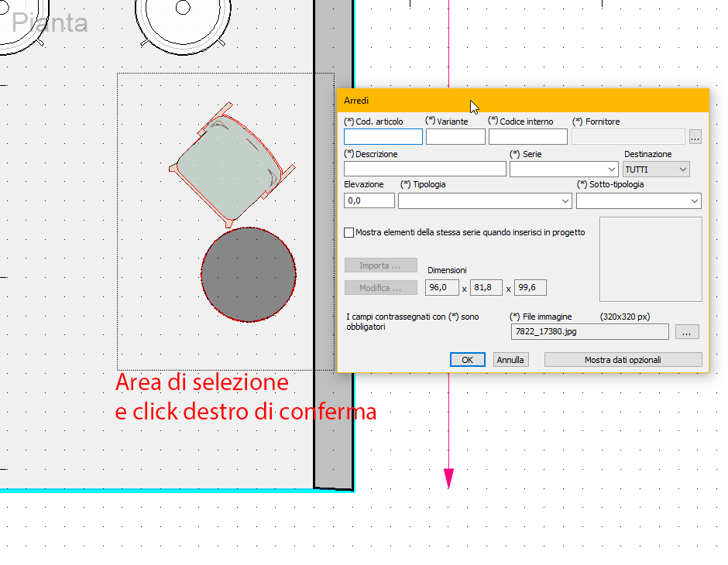The image size is (728, 565).
Task: Click the Cod. articolo input field
Action: 383,137
